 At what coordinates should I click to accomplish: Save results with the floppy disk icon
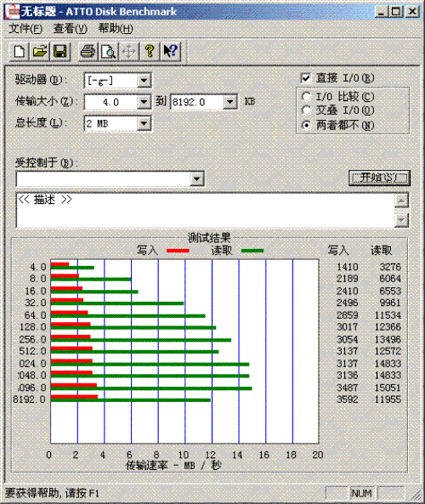[x=60, y=52]
